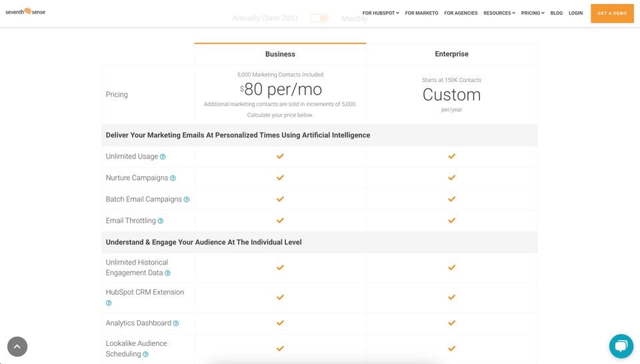The height and width of the screenshot is (364, 640).
Task: Click Enterprise checkmark for Analytics Dashboard
Action: [451, 323]
